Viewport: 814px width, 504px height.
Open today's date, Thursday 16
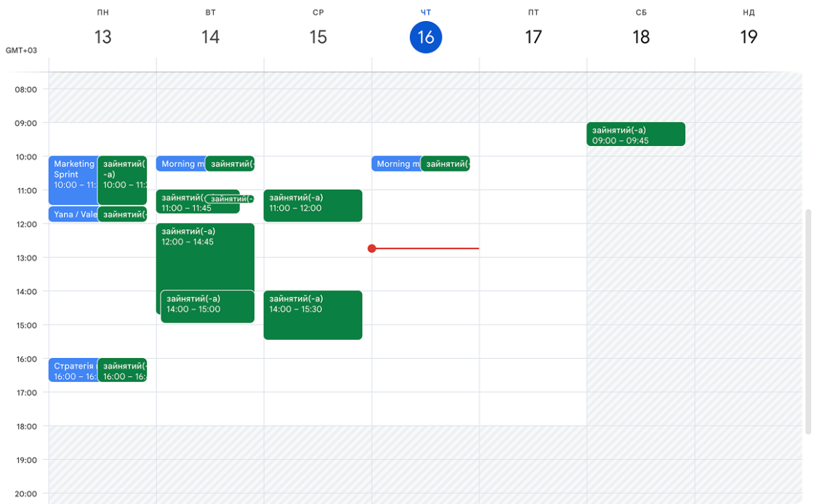click(425, 37)
